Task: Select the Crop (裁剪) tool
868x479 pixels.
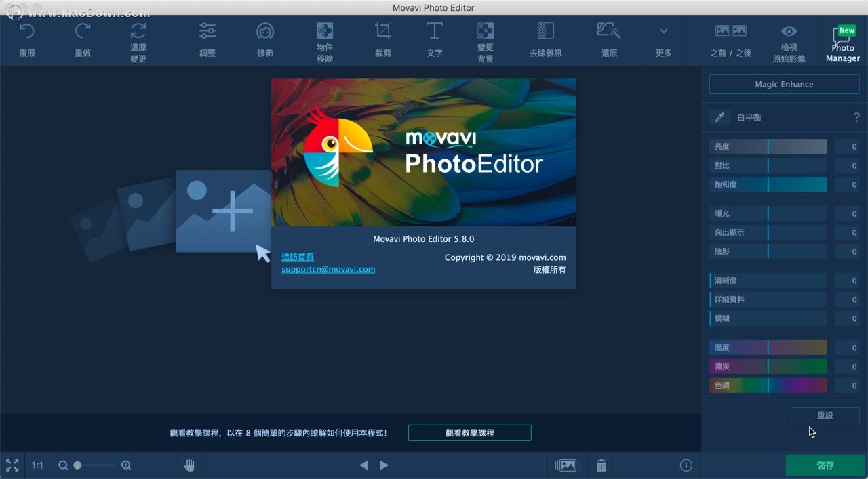Action: pyautogui.click(x=383, y=40)
